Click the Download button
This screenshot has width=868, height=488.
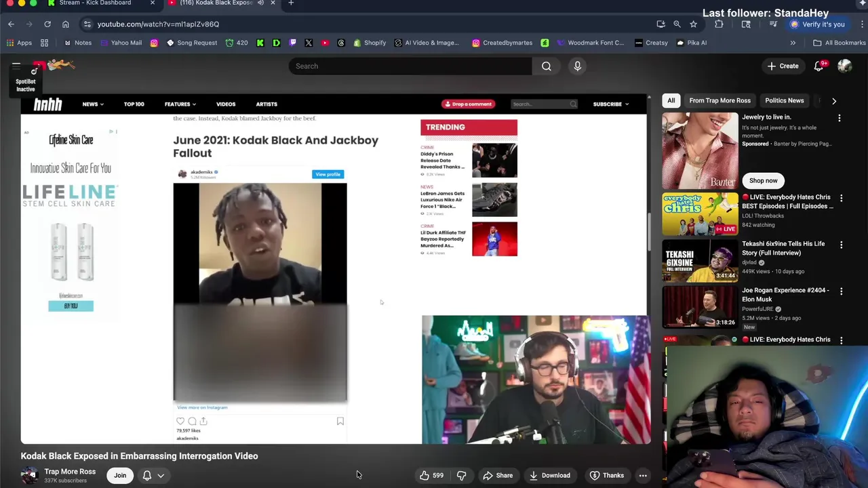click(549, 475)
